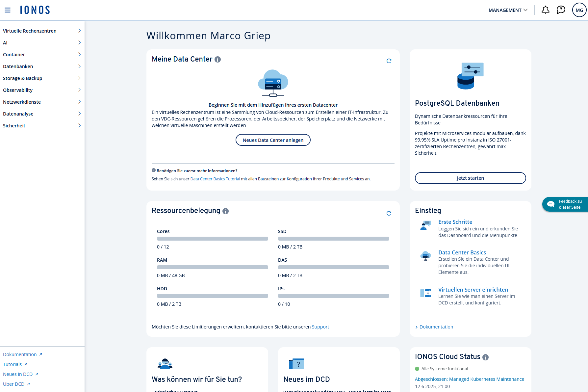Expand the AI menu chevron
The image size is (588, 392).
click(x=79, y=43)
